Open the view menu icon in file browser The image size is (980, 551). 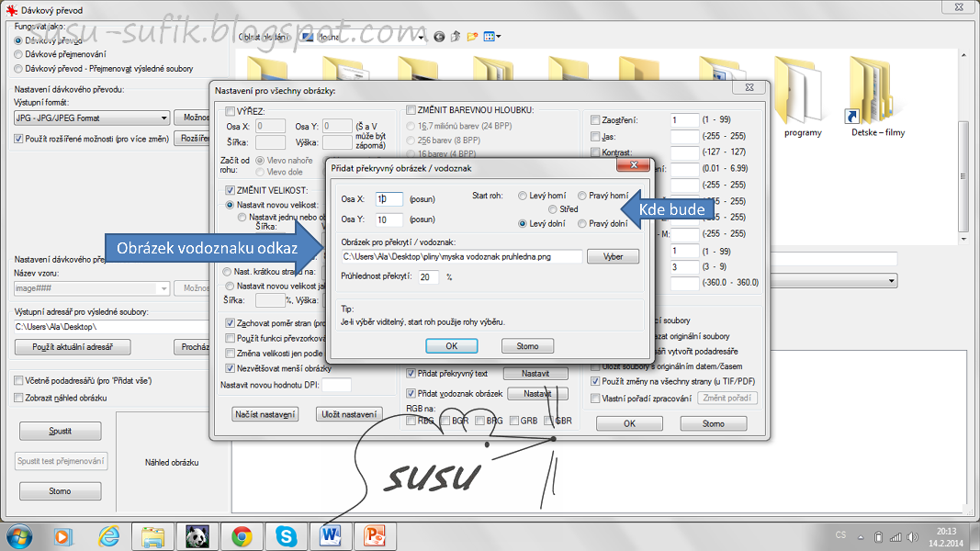coord(492,37)
